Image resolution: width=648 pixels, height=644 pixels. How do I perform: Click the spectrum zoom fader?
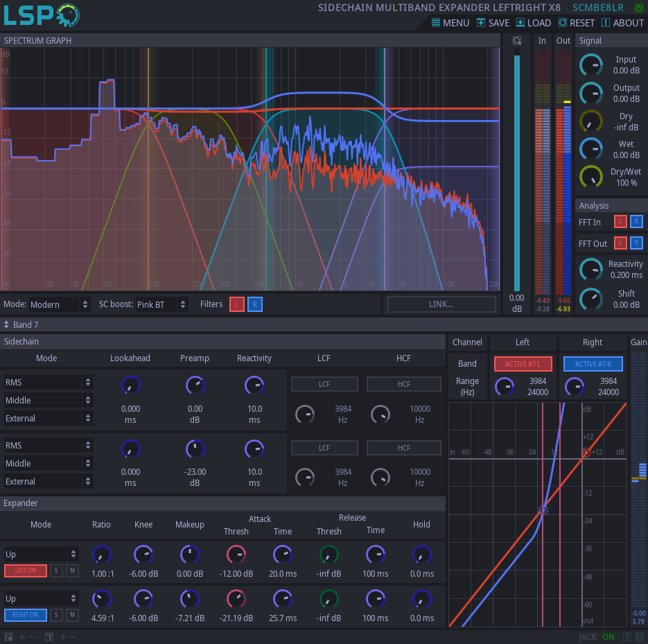[x=516, y=169]
